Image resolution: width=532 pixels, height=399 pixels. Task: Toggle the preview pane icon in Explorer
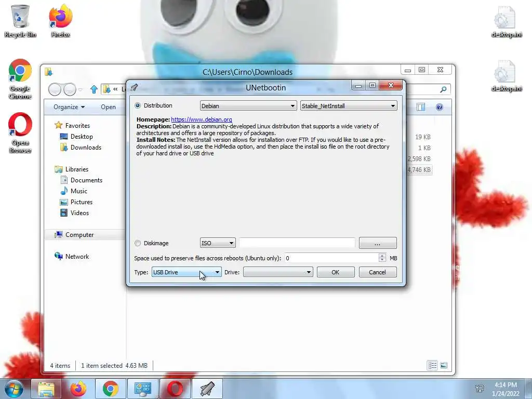click(421, 107)
